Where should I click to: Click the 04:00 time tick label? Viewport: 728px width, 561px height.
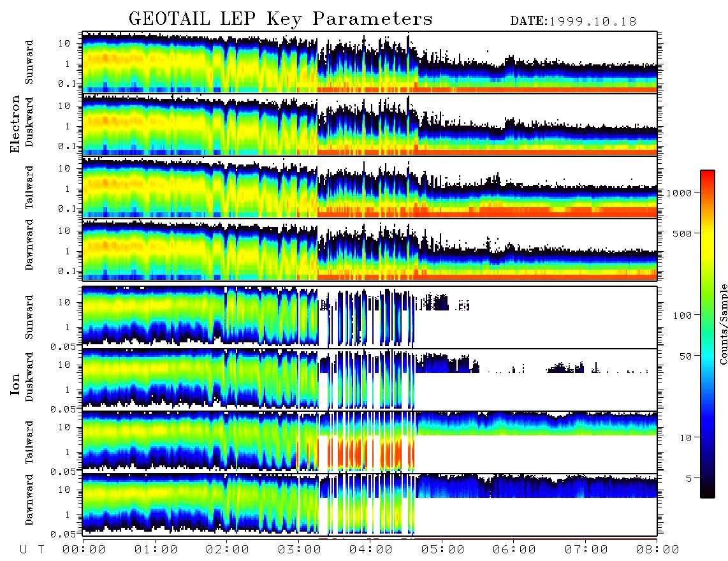pos(371,550)
